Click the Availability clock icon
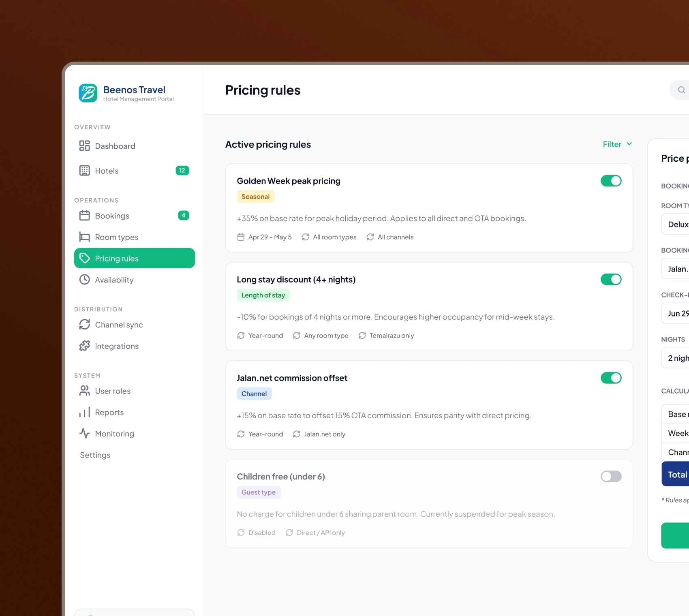Image resolution: width=689 pixels, height=616 pixels. (84, 280)
